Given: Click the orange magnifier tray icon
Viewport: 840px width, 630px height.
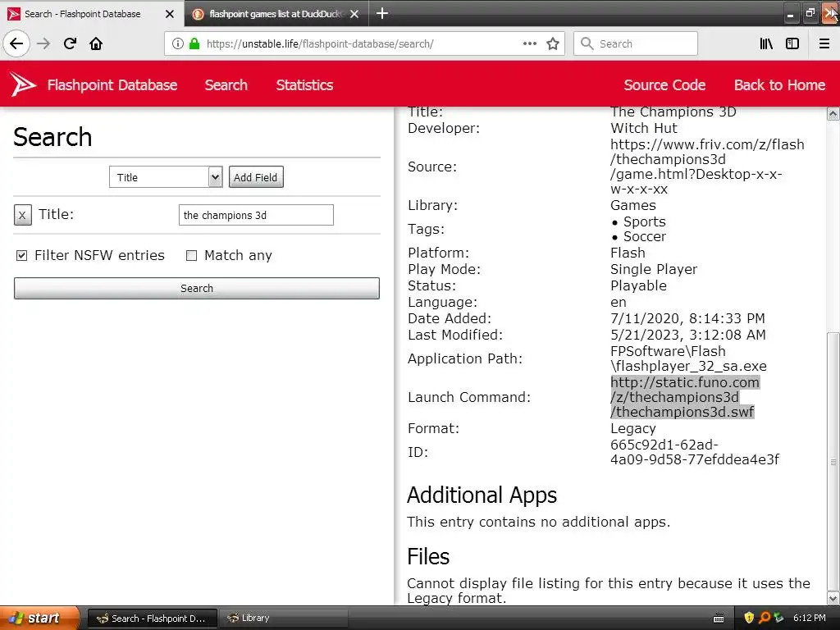Looking at the screenshot, I should (x=765, y=618).
